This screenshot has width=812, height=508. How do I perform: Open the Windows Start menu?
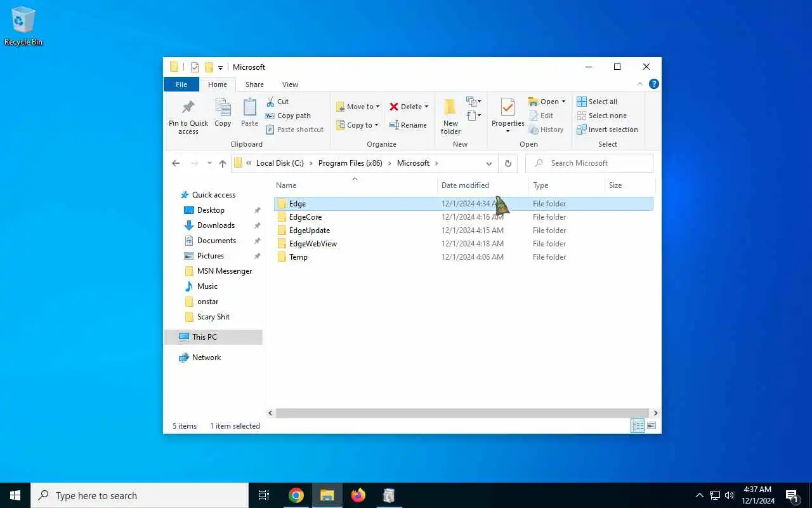coord(15,495)
